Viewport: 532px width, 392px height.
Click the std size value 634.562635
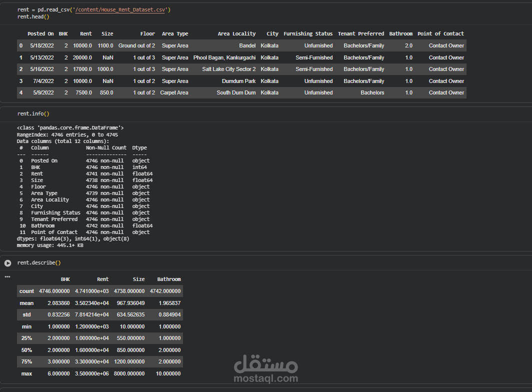point(130,314)
